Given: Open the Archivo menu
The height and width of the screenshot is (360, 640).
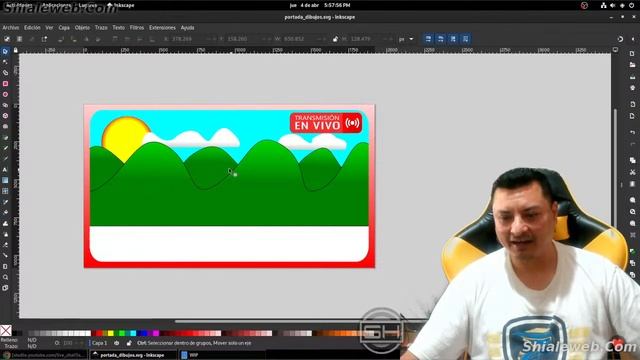Looking at the screenshot, I should (11, 28).
